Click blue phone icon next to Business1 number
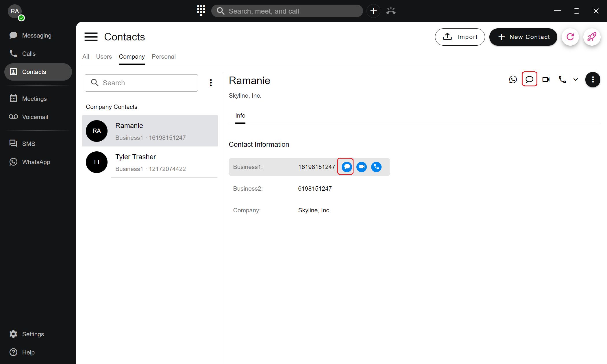Image resolution: width=607 pixels, height=364 pixels. 376,167
